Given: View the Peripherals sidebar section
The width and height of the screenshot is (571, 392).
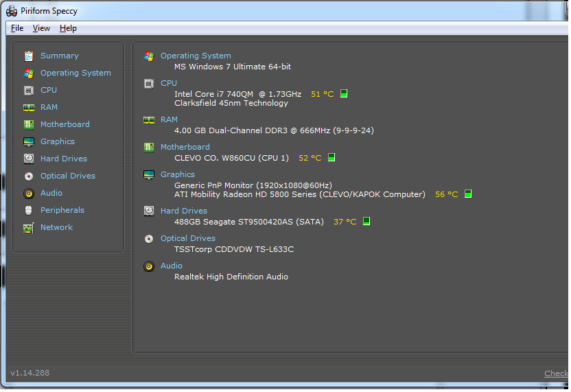Looking at the screenshot, I should 62,210.
